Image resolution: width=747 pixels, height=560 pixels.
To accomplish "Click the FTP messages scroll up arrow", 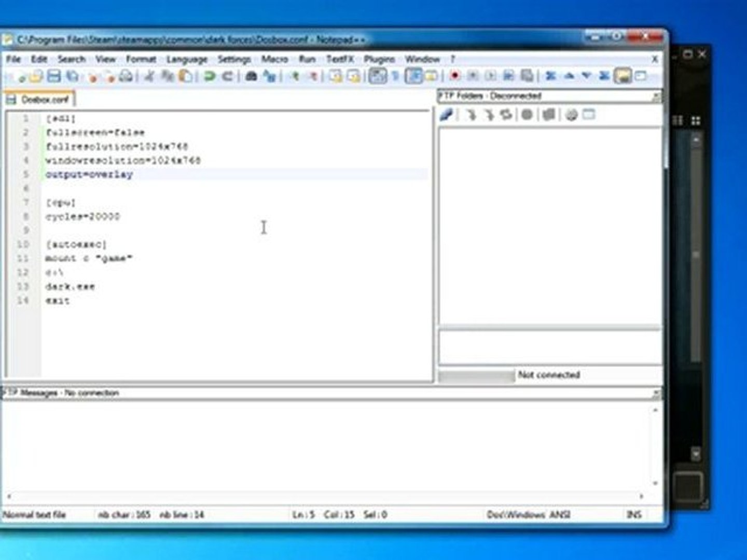I will [655, 410].
